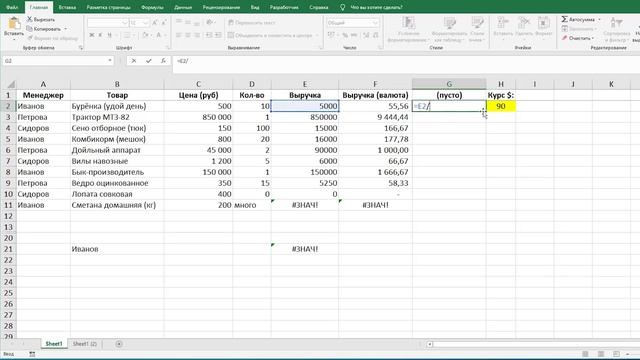The height and width of the screenshot is (360, 640).
Task: Pick the fill color bucket swatch
Action: [x=145, y=36]
